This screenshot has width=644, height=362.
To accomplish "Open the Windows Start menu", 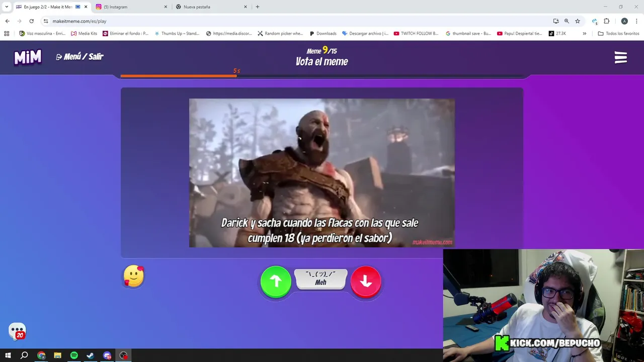I will 8,355.
